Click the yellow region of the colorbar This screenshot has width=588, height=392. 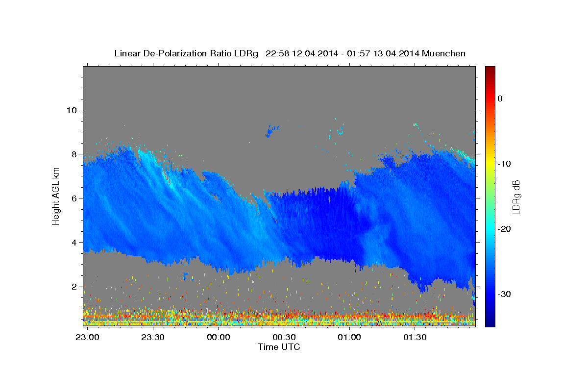(x=490, y=164)
